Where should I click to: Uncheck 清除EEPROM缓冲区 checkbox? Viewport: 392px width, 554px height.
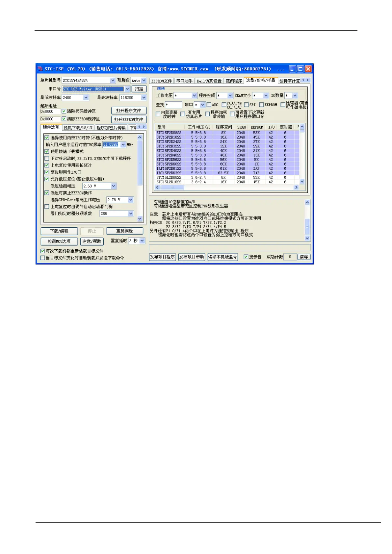[x=64, y=119]
